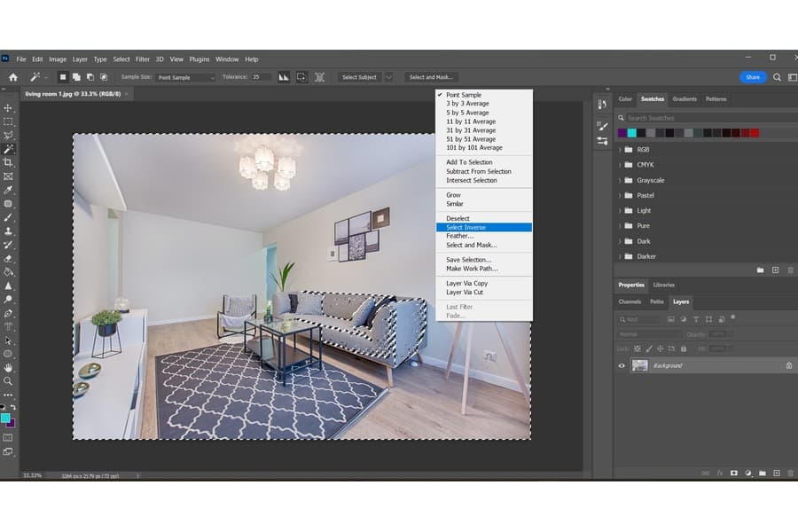Open the Brush Settings panel icon
Screen dimensions: 798x532
pos(602,125)
